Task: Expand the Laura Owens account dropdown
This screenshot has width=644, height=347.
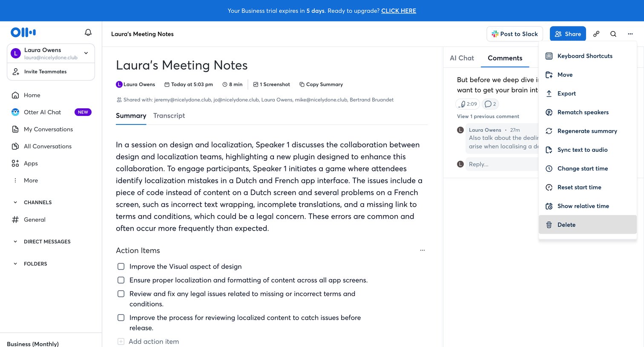Action: pyautogui.click(x=86, y=53)
